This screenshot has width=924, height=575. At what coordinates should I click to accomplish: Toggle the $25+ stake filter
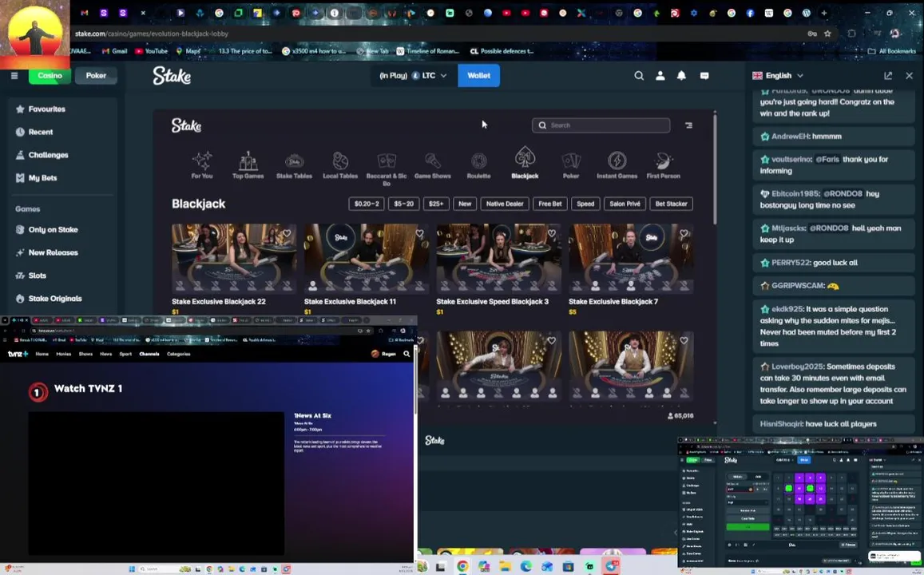pyautogui.click(x=436, y=204)
